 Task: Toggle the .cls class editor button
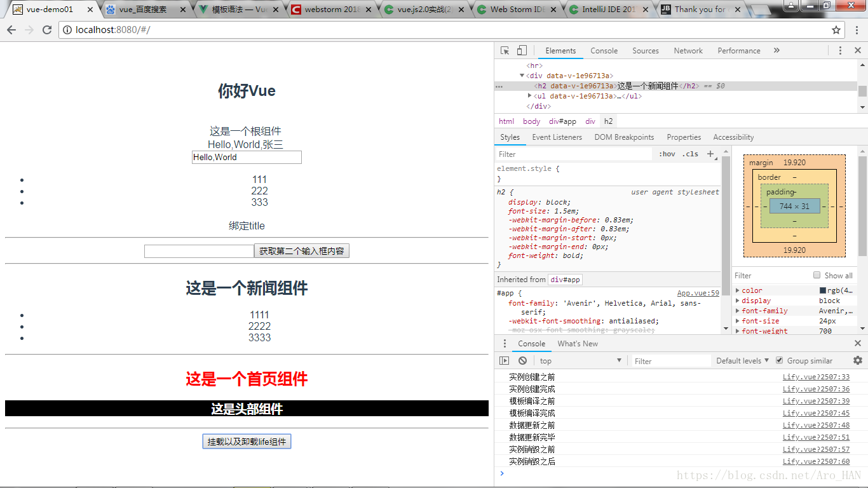pos(690,154)
